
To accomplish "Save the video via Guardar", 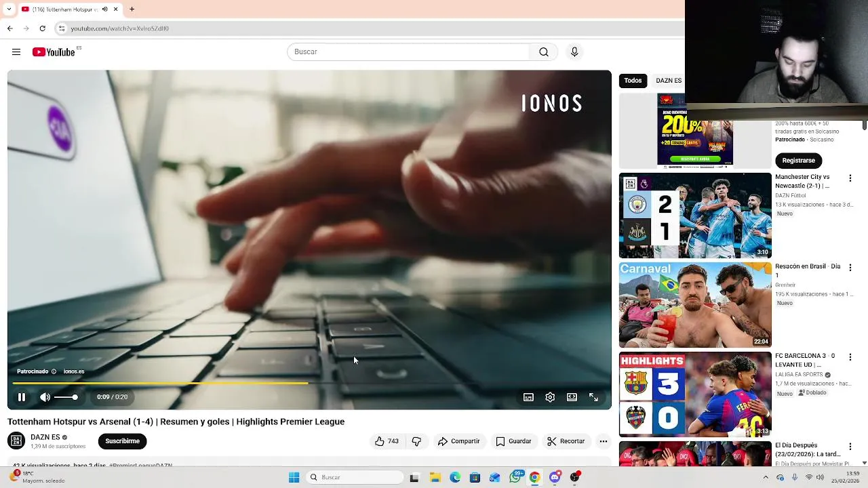I will click(513, 441).
